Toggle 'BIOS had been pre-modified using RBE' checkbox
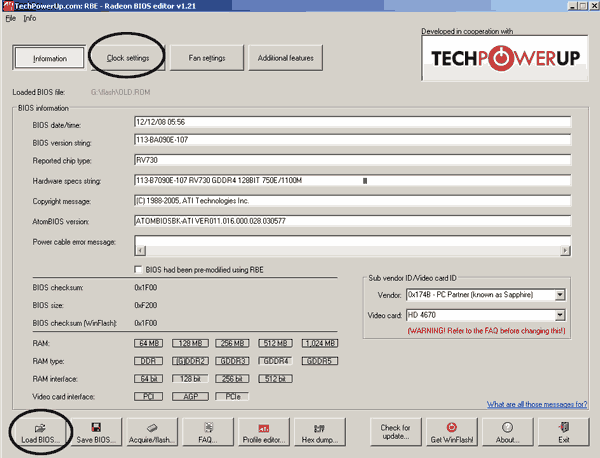This screenshot has height=458, width=600. 139,269
